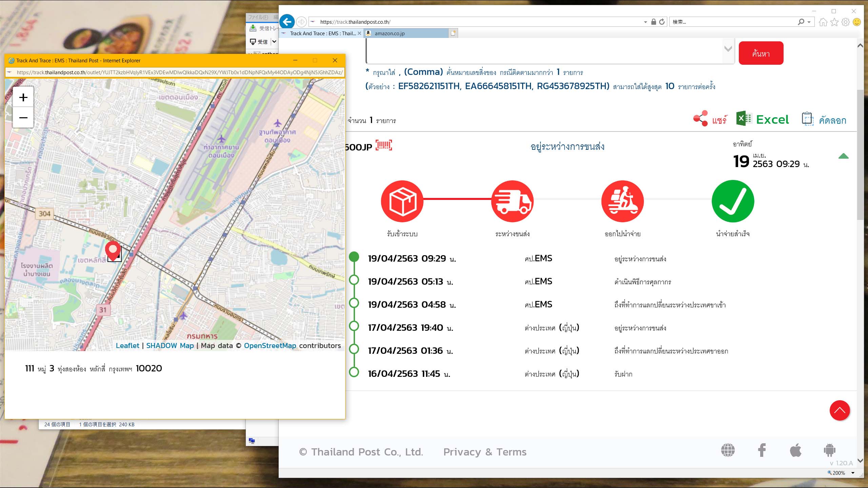Click the Excel export label
Screen dimensions: 868x488
[x=772, y=119]
